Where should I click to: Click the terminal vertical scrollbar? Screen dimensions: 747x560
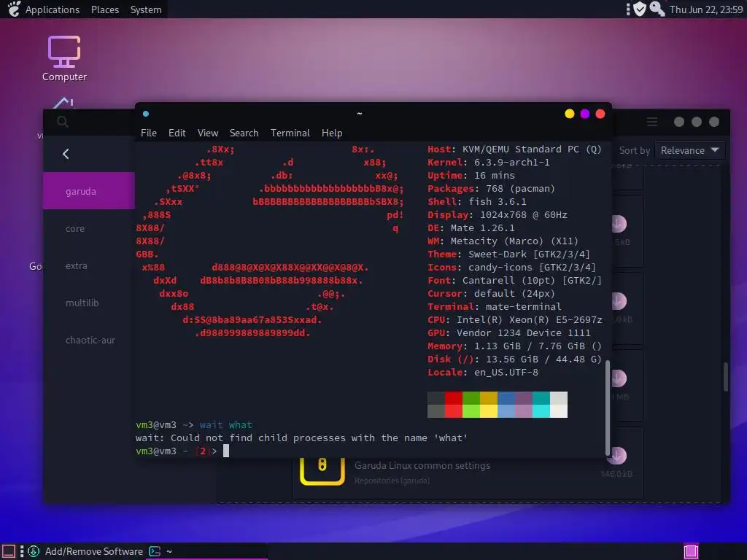pos(608,408)
